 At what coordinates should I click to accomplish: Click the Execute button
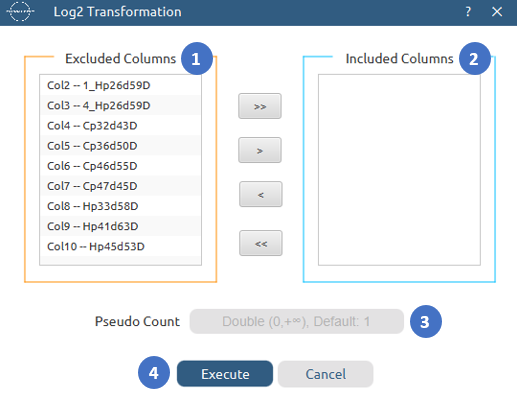[225, 374]
